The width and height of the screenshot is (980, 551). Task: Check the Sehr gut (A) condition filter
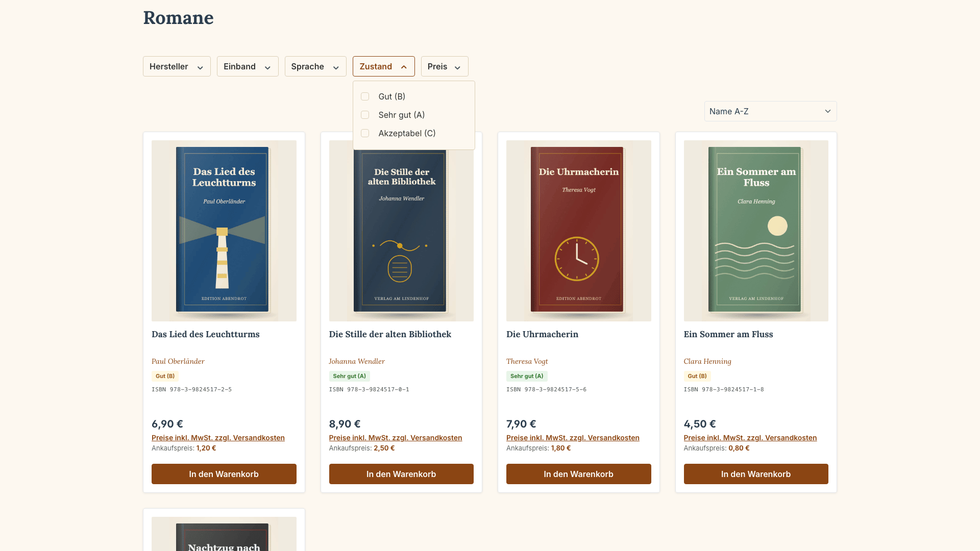tap(365, 115)
